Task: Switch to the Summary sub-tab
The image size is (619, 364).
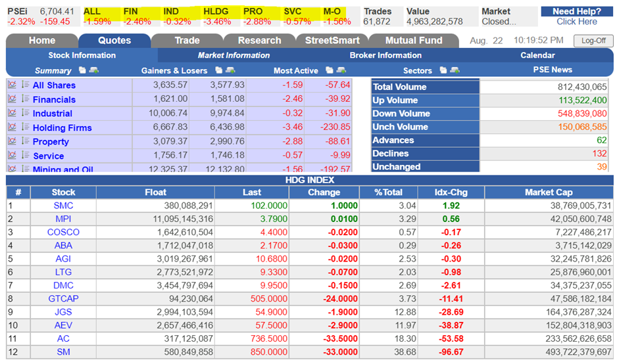Action: (x=53, y=70)
